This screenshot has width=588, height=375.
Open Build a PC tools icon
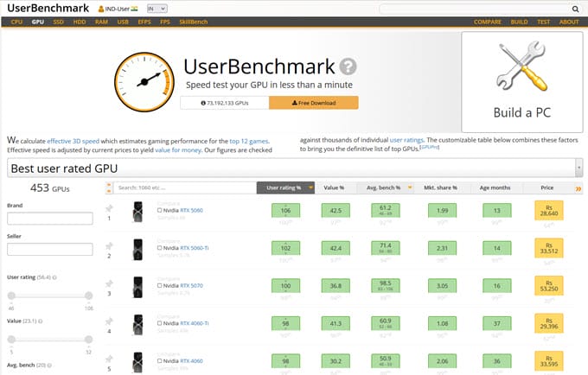tap(521, 67)
